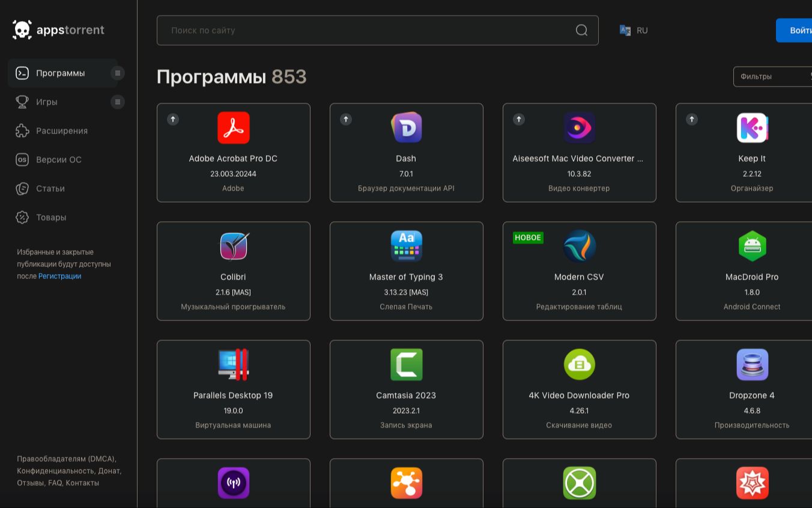Viewport: 812px width, 508px height.
Task: Click the Adobe Acrobat Pro DC title
Action: tap(233, 159)
